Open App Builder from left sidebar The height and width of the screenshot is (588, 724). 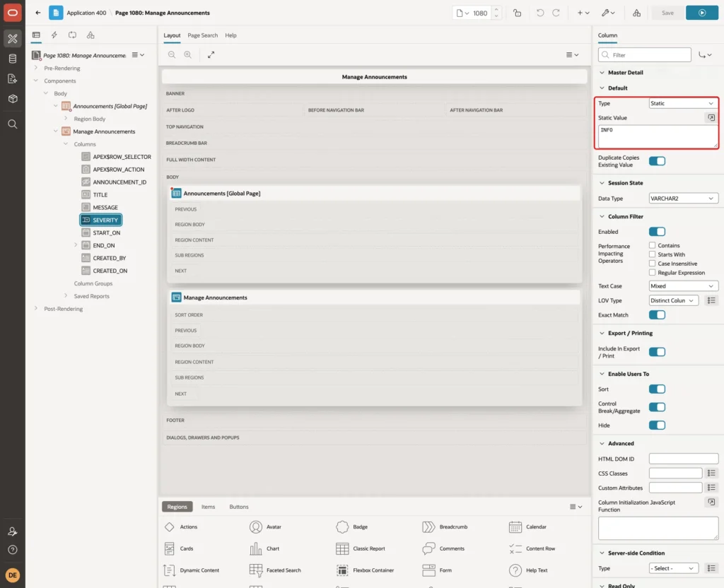point(13,39)
